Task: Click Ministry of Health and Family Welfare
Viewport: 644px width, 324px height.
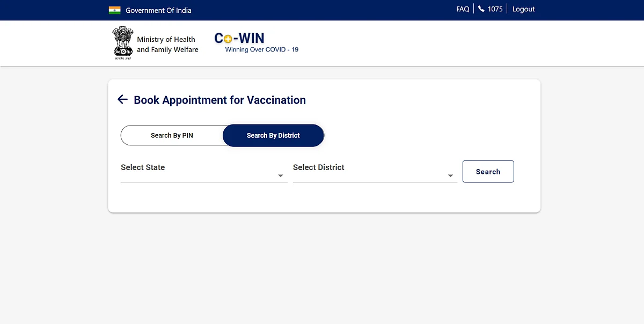Action: point(167,45)
